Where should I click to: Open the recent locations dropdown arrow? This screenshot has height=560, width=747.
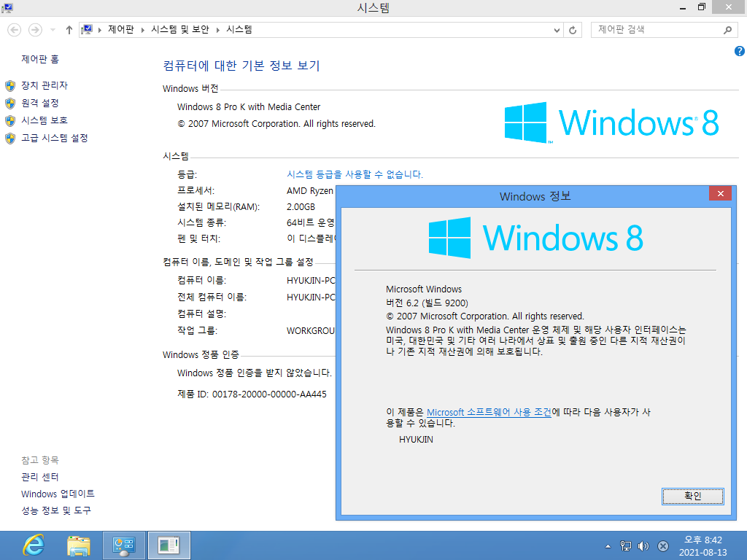(53, 30)
